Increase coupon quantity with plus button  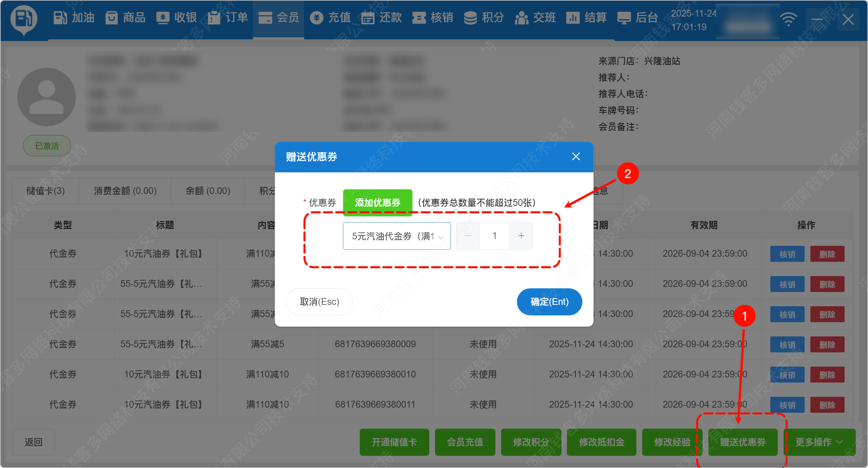(521, 236)
